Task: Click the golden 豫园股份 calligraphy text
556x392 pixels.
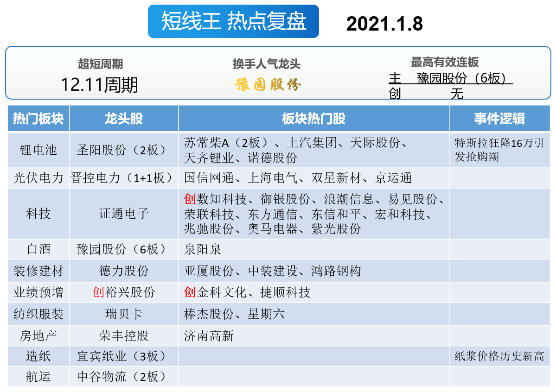Action: pos(268,85)
